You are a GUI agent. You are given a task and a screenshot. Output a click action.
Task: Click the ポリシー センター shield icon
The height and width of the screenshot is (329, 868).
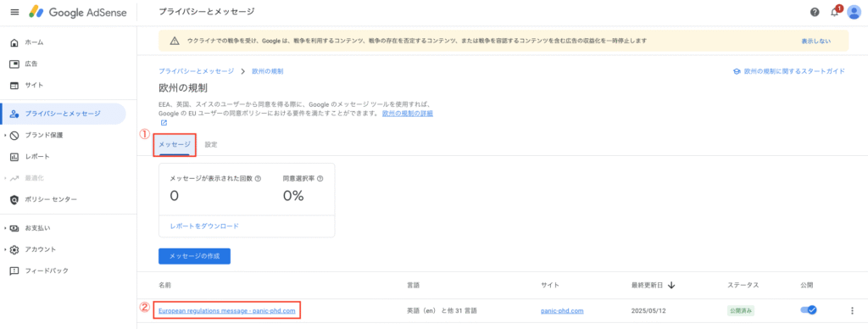click(15, 199)
